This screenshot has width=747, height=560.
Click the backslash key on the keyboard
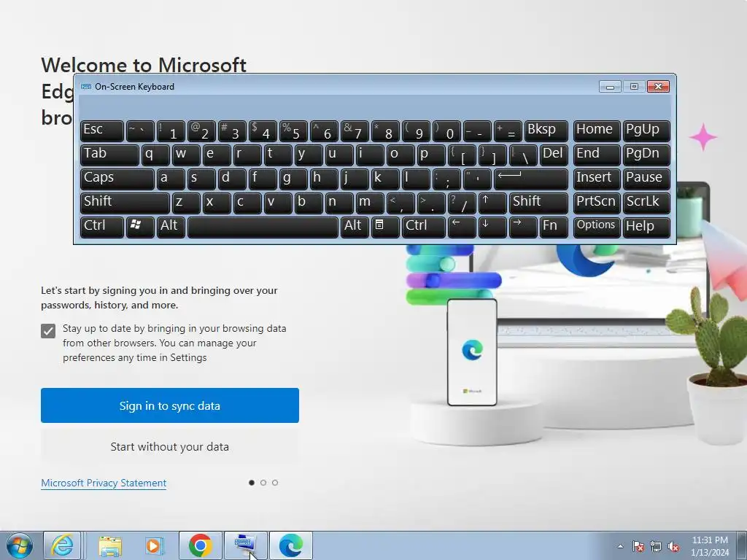[523, 155]
